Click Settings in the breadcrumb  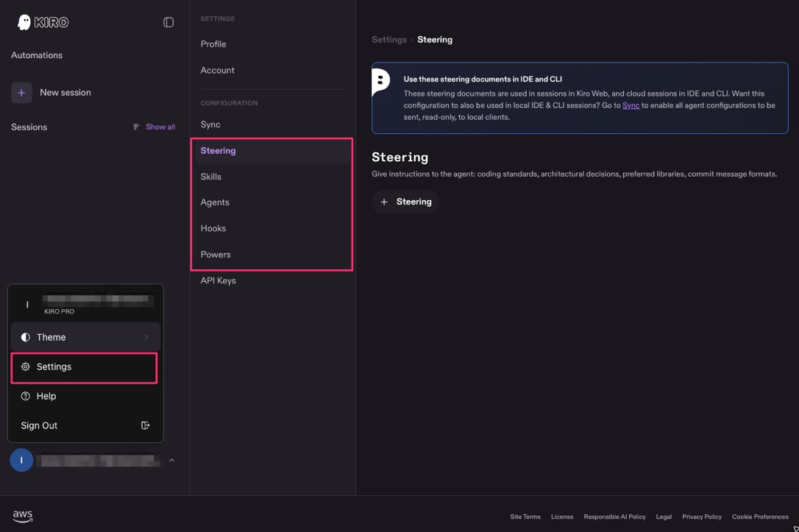(389, 40)
